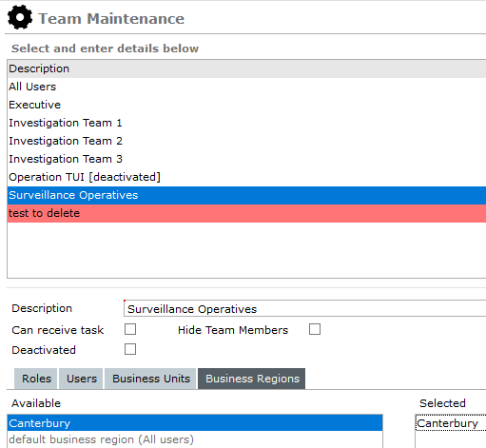Go to the Business Units tab
The image size is (486, 448).
point(151,379)
